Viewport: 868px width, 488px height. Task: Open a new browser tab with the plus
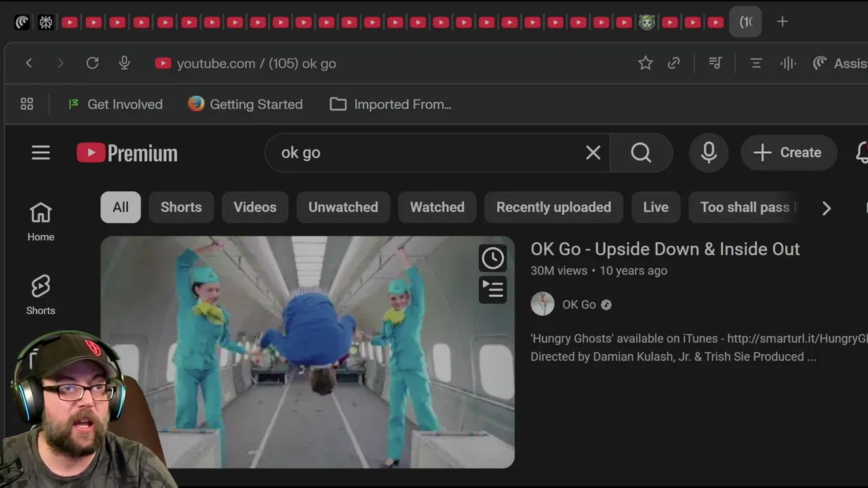point(783,22)
